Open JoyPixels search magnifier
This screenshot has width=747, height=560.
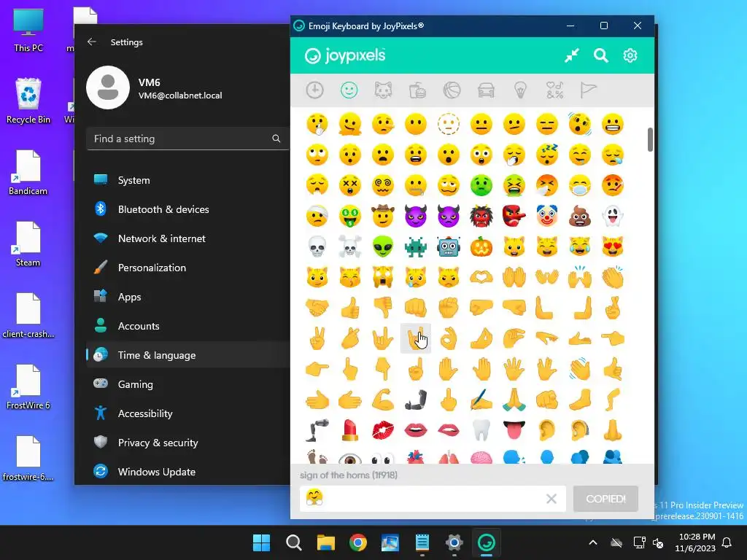click(x=601, y=55)
